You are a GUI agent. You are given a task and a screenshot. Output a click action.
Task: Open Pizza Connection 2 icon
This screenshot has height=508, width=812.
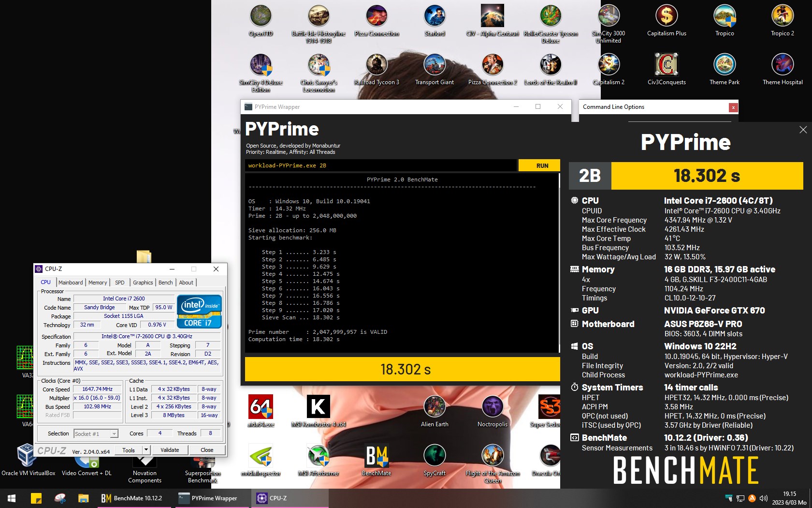click(493, 69)
